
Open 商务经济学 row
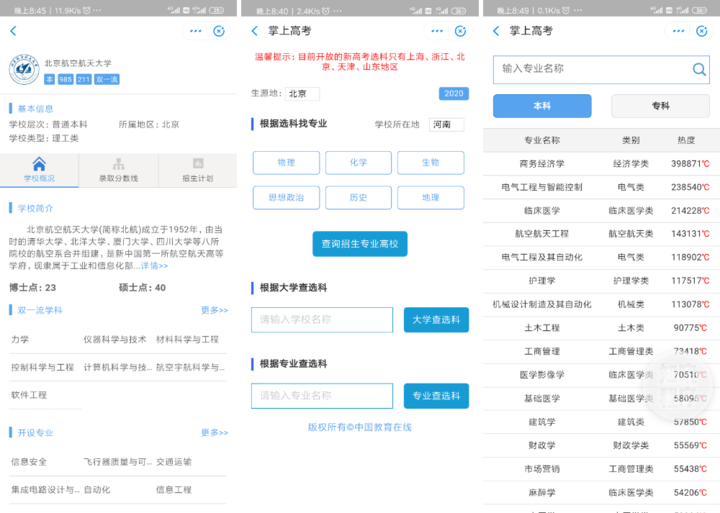click(601, 164)
